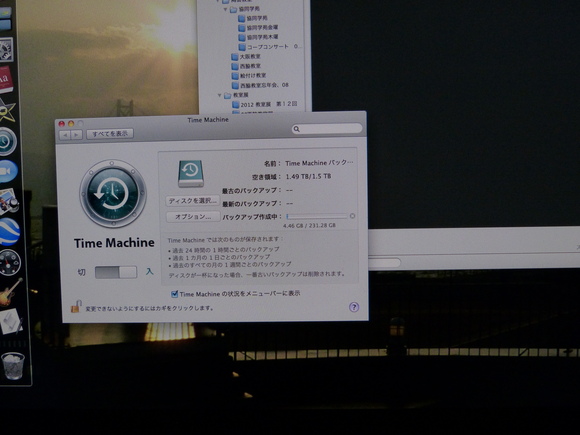This screenshot has height=435, width=580.
Task: Click the 絵付け教室 folder icon in Finder
Action: tap(235, 76)
